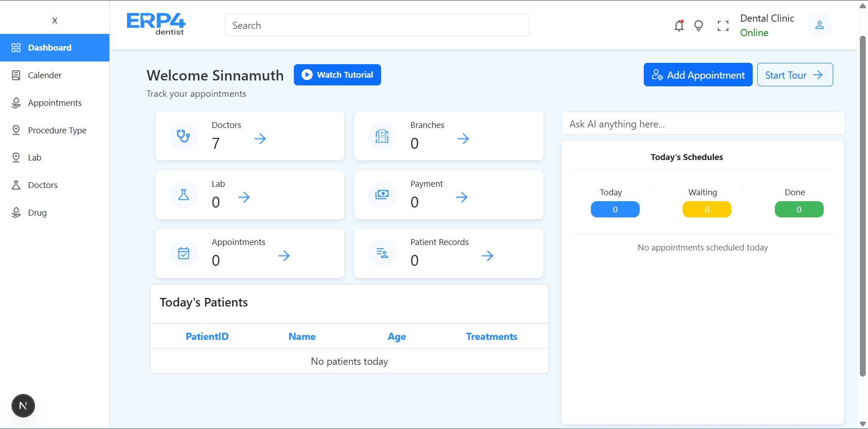Click the Name column header
Screen dimensions: 868x429
tap(302, 336)
